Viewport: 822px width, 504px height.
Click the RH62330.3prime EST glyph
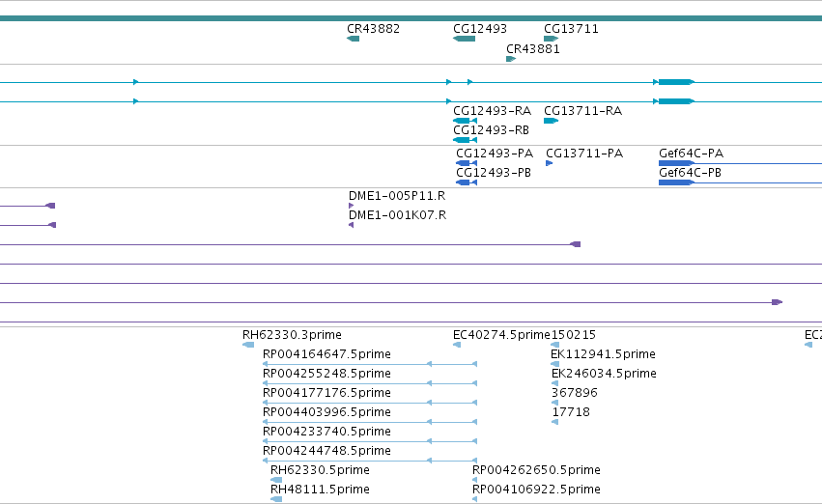tap(248, 345)
